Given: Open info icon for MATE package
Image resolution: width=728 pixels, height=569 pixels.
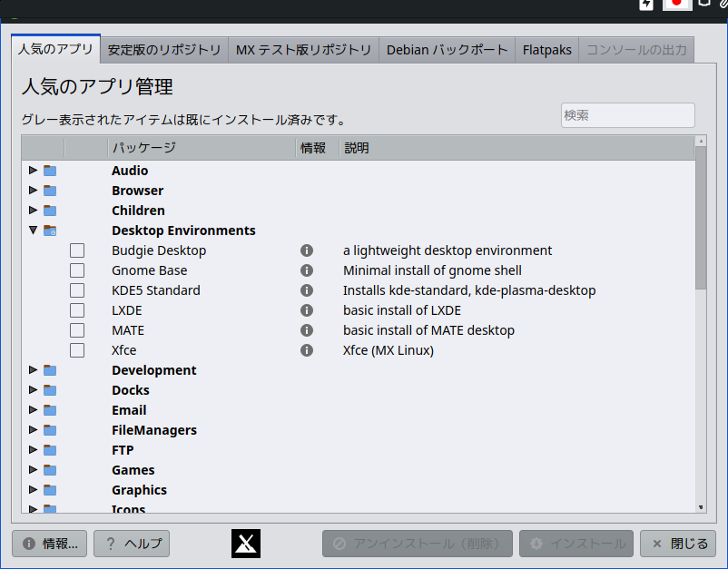Looking at the screenshot, I should pos(307,330).
